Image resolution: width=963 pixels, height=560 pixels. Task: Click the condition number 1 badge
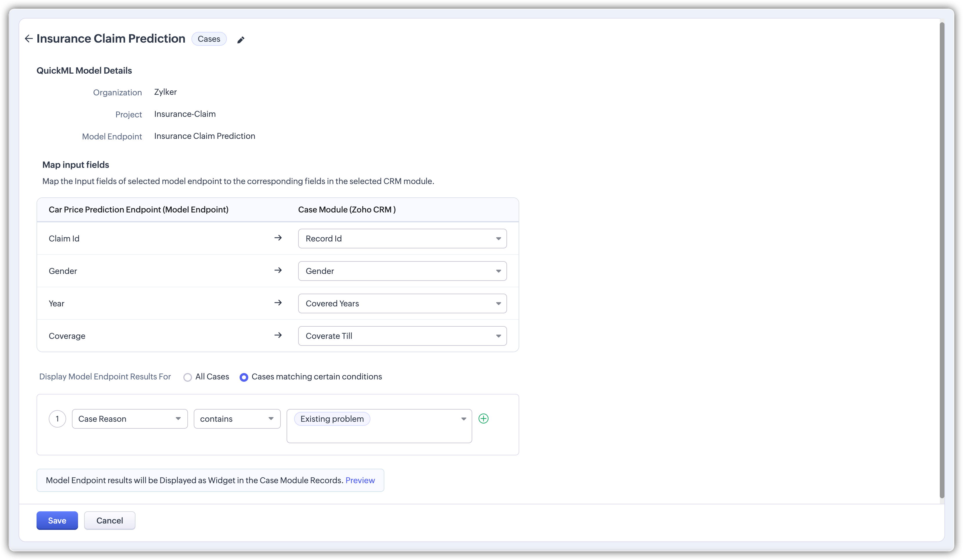coord(57,419)
